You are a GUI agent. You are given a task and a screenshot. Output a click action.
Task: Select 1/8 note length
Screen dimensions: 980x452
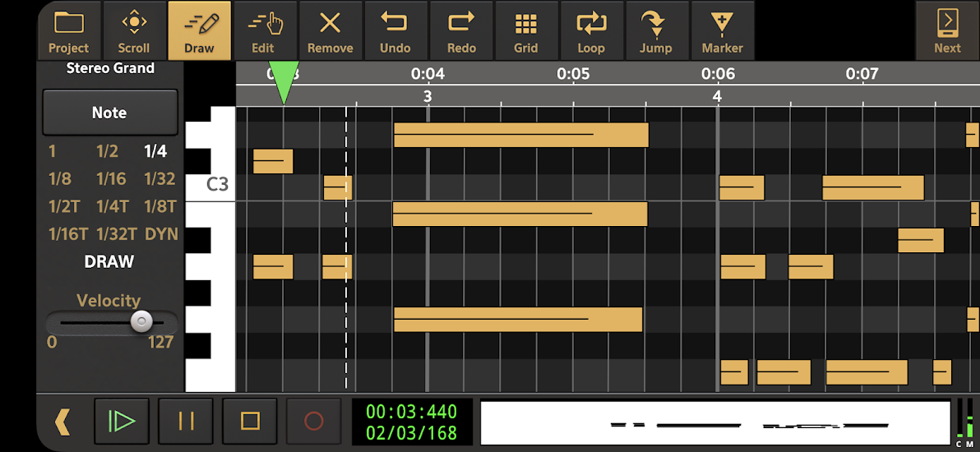59,179
